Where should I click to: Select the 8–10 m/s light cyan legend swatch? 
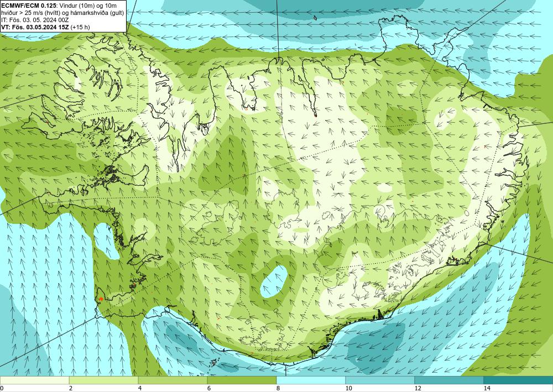(311, 380)
